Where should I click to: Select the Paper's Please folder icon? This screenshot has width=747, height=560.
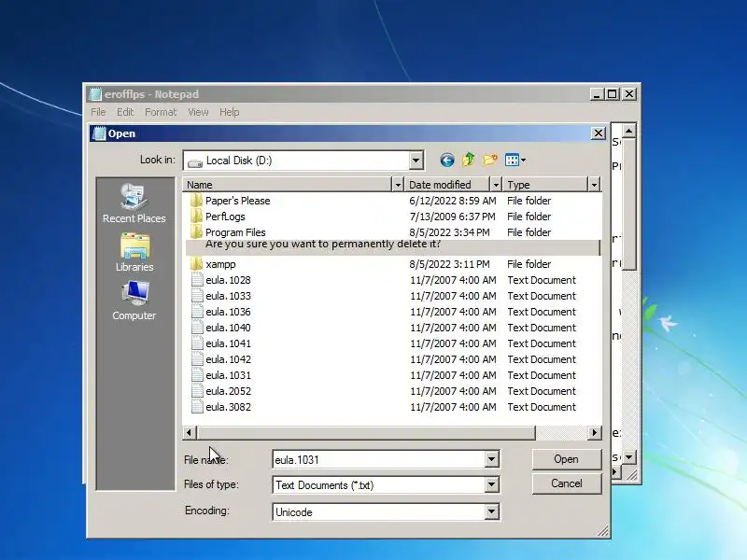(196, 200)
